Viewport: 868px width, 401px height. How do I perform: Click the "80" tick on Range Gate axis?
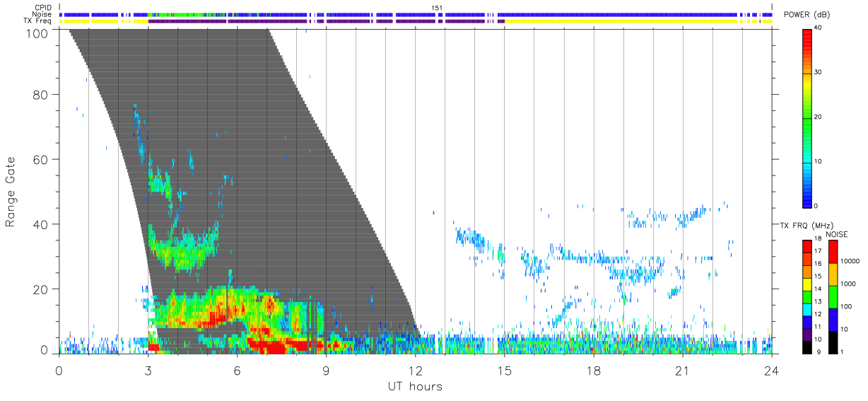click(40, 94)
